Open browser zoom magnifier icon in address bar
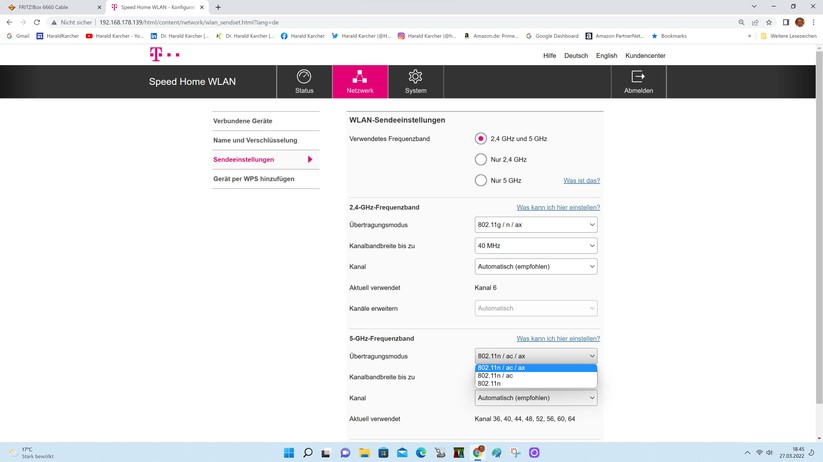Image resolution: width=823 pixels, height=462 pixels. 741,22
